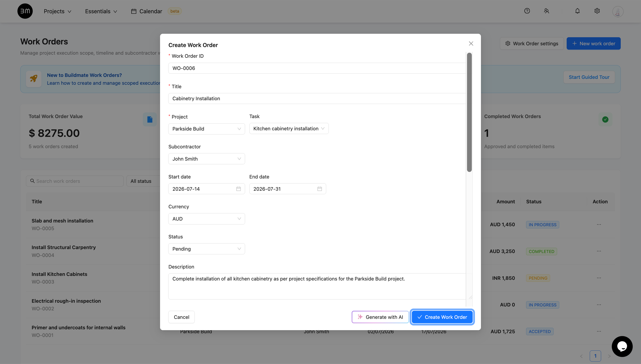Viewport: 641px width, 364px height.
Task: Click the PENDING status tag
Action: coord(538,278)
